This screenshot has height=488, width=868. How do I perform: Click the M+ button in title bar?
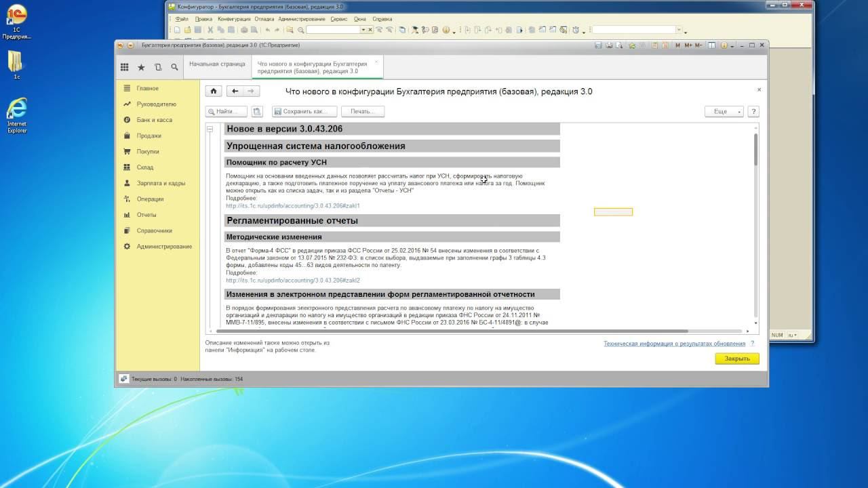(x=688, y=45)
